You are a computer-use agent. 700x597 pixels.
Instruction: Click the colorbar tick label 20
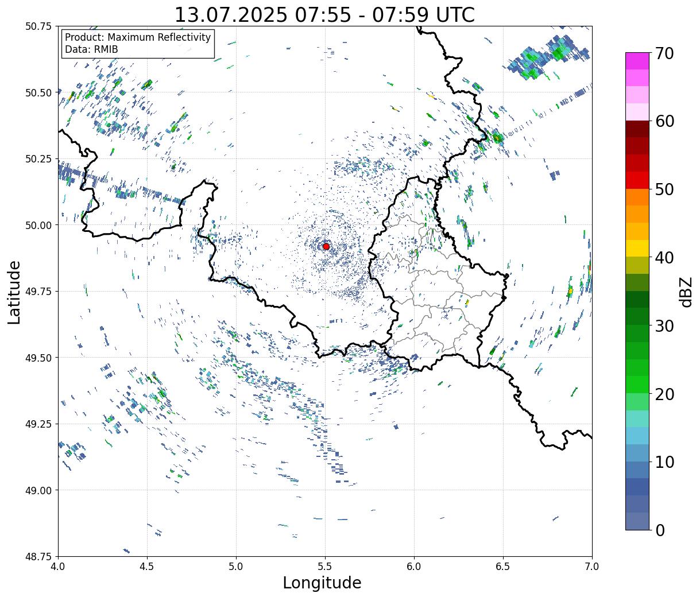pos(664,394)
